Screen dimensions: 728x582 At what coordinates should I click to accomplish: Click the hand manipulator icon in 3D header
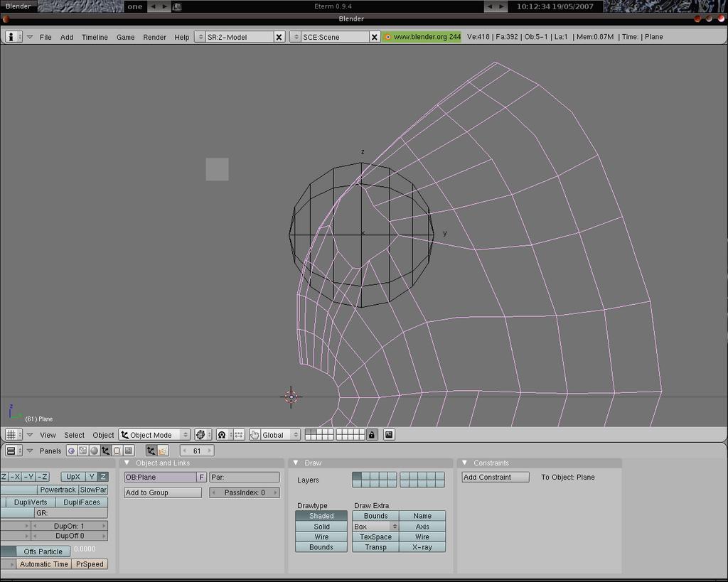(255, 435)
